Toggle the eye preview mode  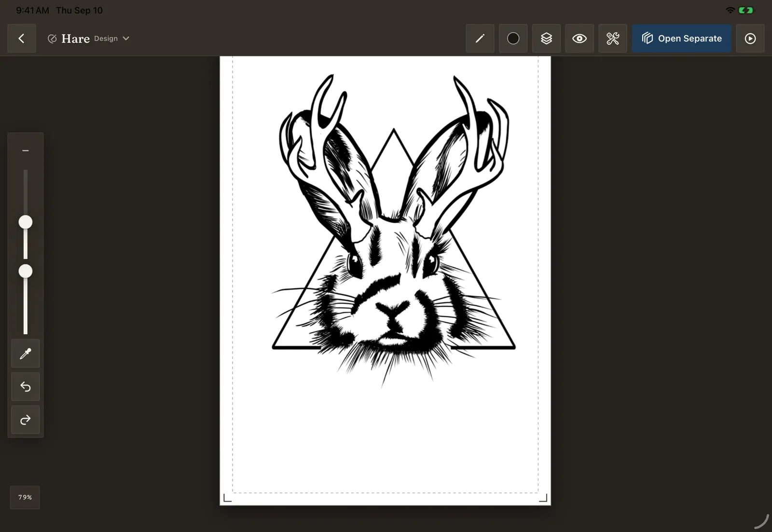point(579,39)
